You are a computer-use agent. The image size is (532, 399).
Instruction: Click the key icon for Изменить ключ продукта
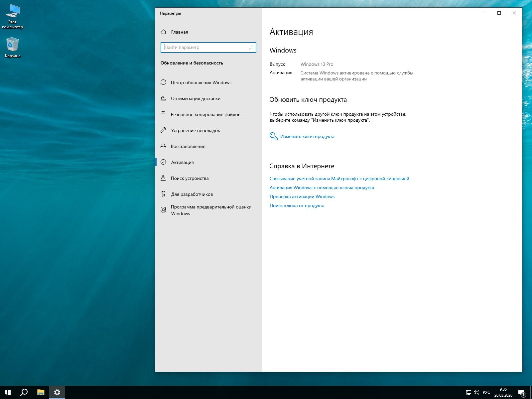[273, 136]
